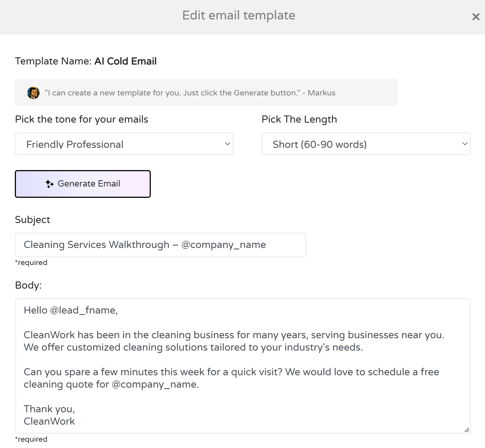Expand the tone dropdown chevron arrow
485x448 pixels.
click(227, 144)
